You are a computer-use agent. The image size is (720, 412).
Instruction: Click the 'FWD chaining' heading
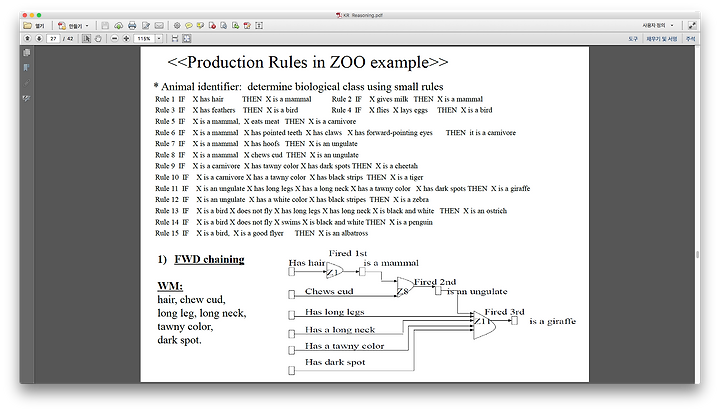209,260
